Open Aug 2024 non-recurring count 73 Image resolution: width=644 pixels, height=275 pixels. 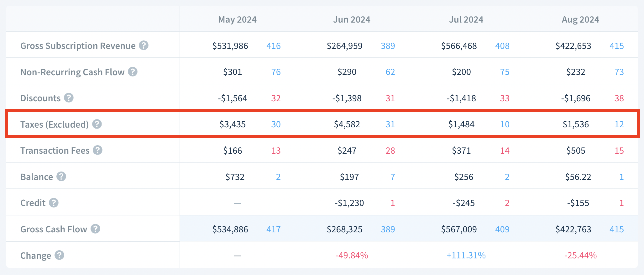click(619, 72)
